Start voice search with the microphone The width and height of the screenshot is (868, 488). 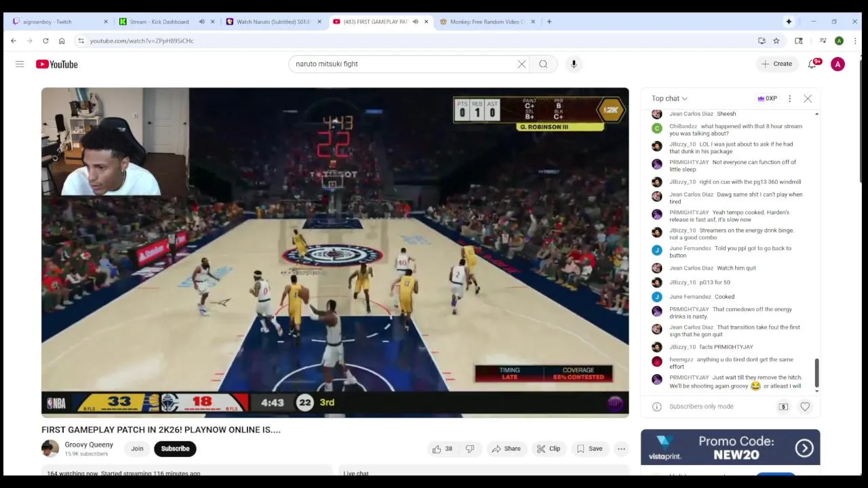click(574, 64)
